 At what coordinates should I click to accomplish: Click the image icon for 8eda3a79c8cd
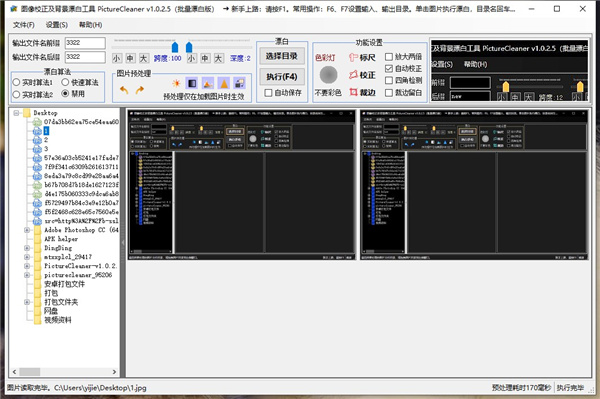click(37, 176)
